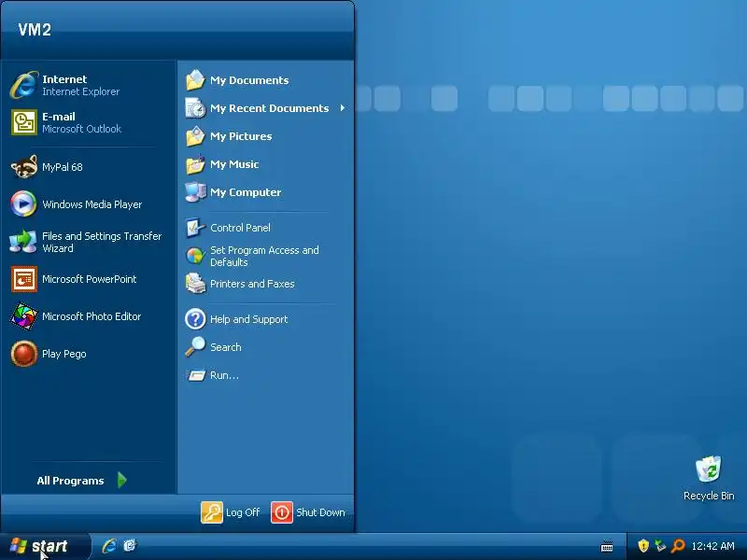Select the My Documents menu entry text
This screenshot has width=747, height=560.
point(249,80)
